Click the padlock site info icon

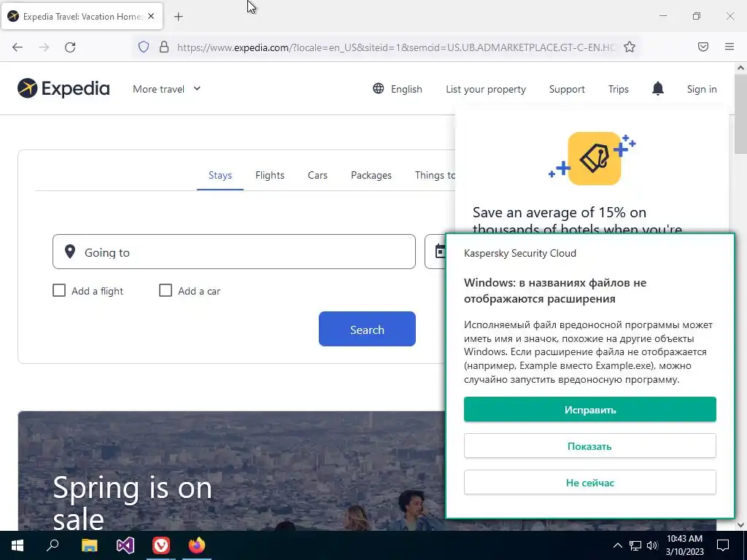click(x=164, y=47)
